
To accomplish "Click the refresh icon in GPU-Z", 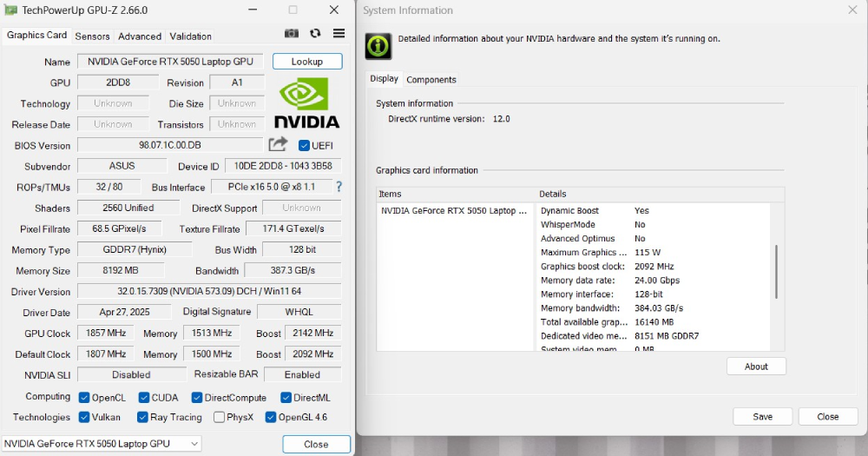I will click(x=315, y=34).
